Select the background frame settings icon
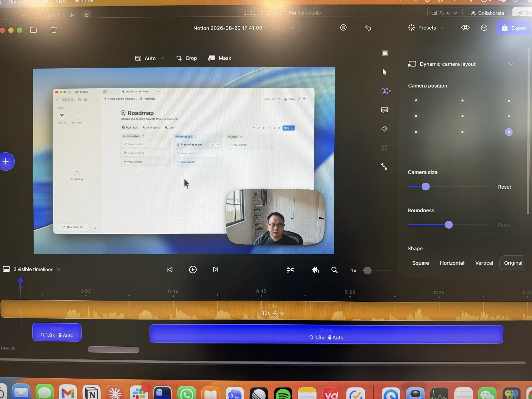Screen dimensions: 532x399 click(385, 53)
